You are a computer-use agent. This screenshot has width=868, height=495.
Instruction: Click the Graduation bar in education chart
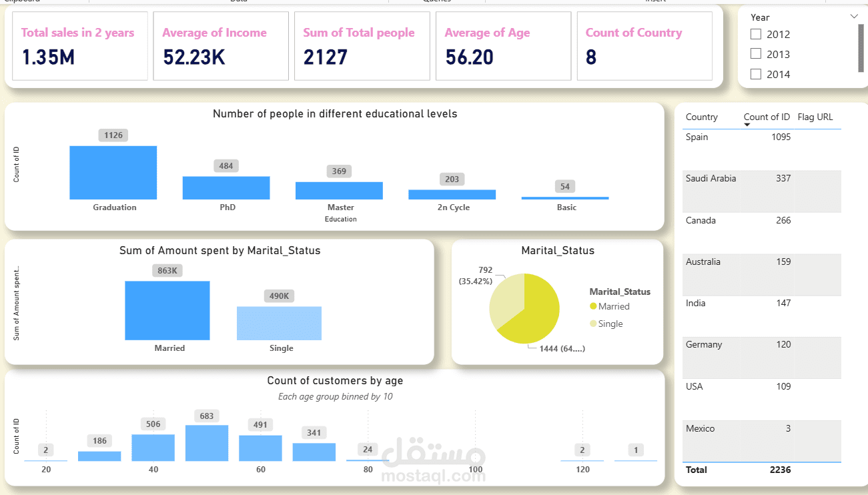click(x=113, y=173)
